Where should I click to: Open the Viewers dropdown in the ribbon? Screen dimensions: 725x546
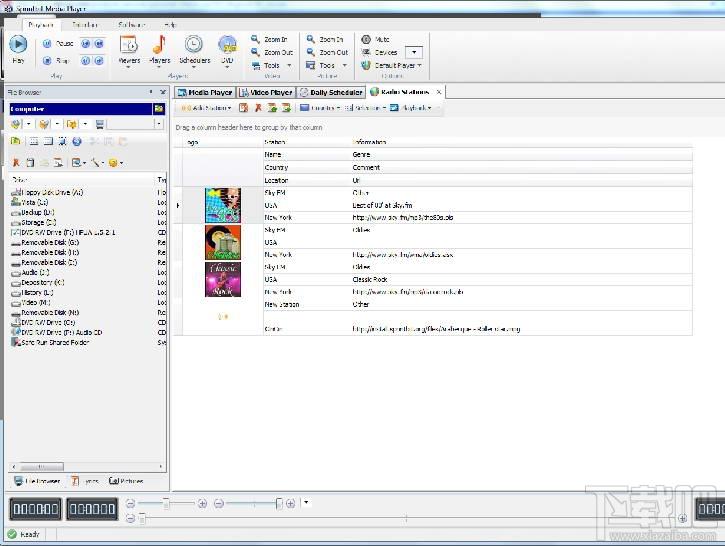point(129,51)
